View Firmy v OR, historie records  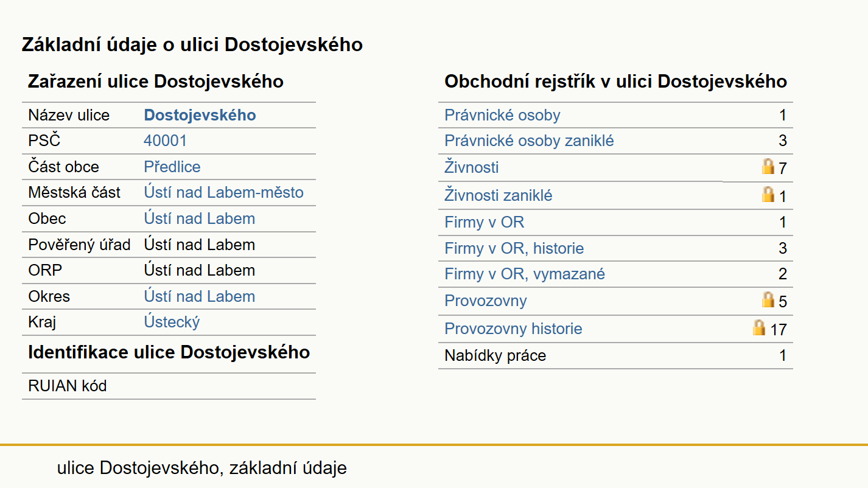click(514, 248)
